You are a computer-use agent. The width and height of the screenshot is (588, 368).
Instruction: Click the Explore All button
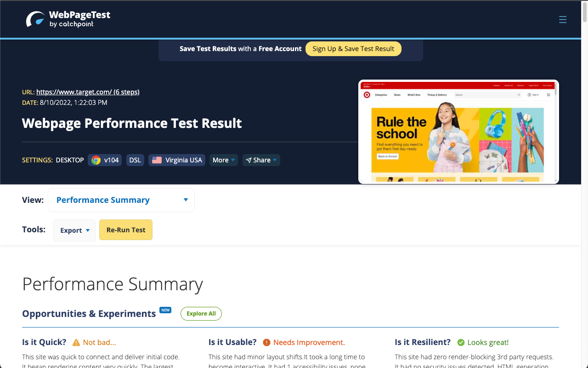point(201,313)
